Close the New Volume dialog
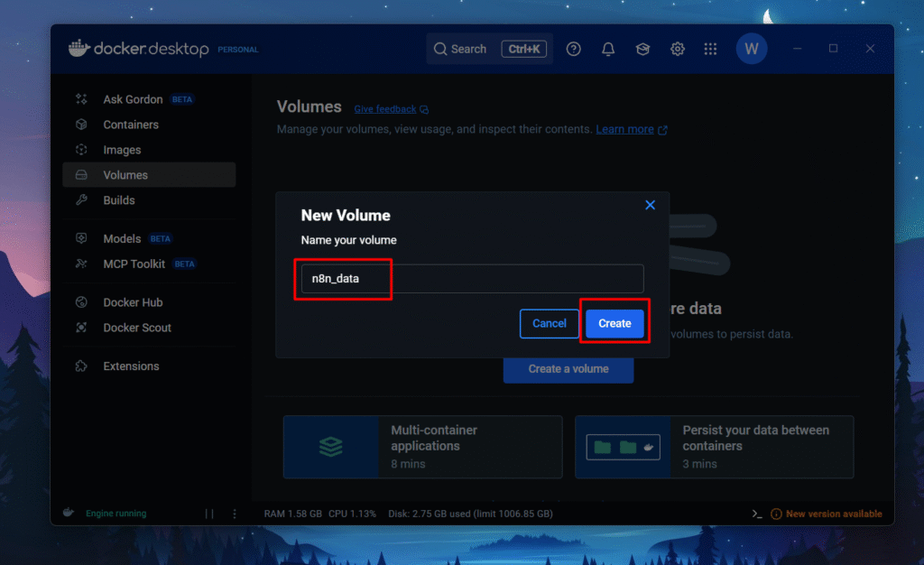This screenshot has height=565, width=924. pyautogui.click(x=650, y=205)
